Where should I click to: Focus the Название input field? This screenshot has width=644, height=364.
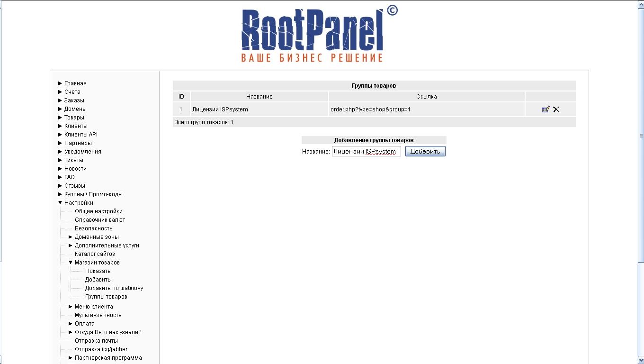(366, 152)
